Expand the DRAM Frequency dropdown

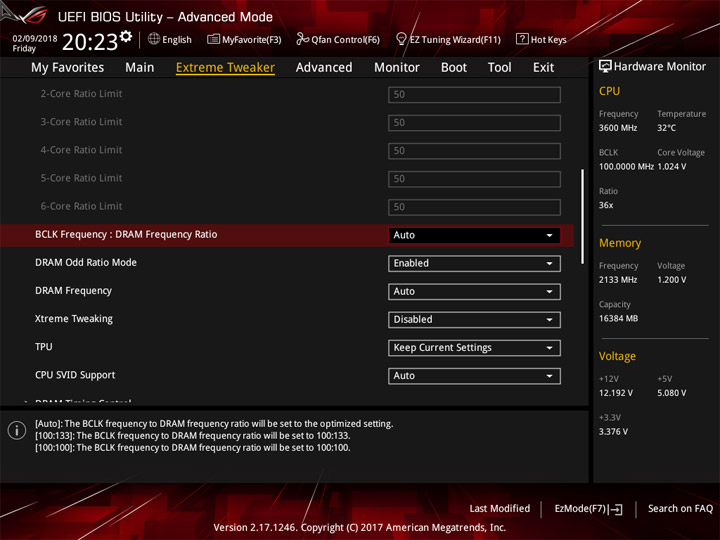tap(474, 292)
